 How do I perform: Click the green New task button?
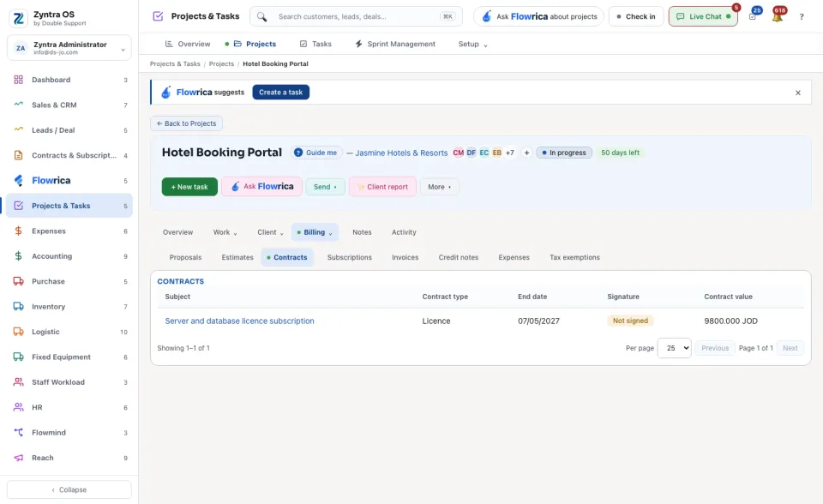click(189, 187)
